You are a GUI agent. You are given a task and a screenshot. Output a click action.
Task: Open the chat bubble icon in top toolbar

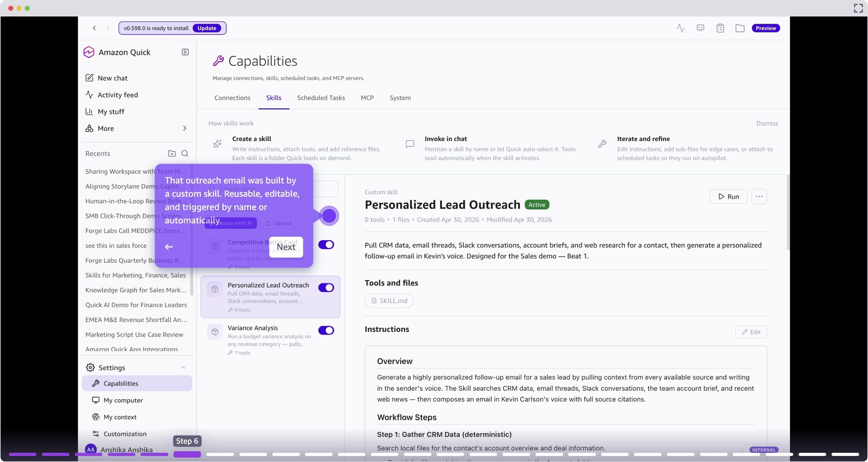coord(700,28)
